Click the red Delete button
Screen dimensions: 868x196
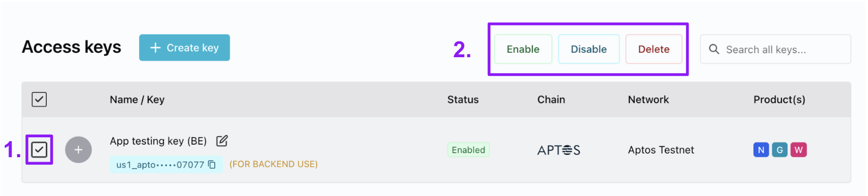(x=654, y=49)
